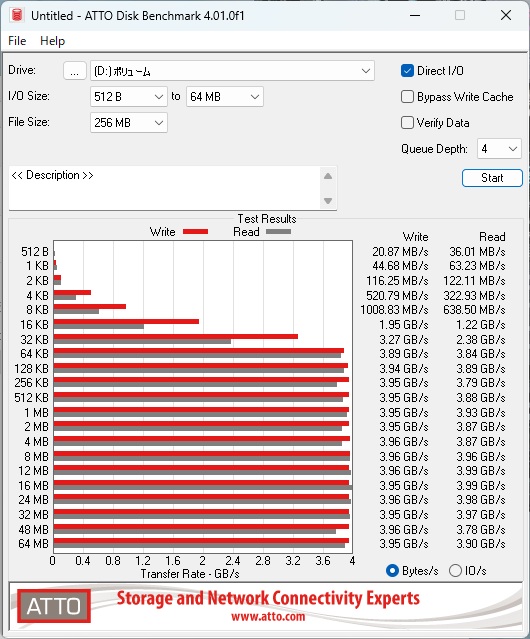
Task: Select the Bytes/s radio button
Action: (x=392, y=571)
